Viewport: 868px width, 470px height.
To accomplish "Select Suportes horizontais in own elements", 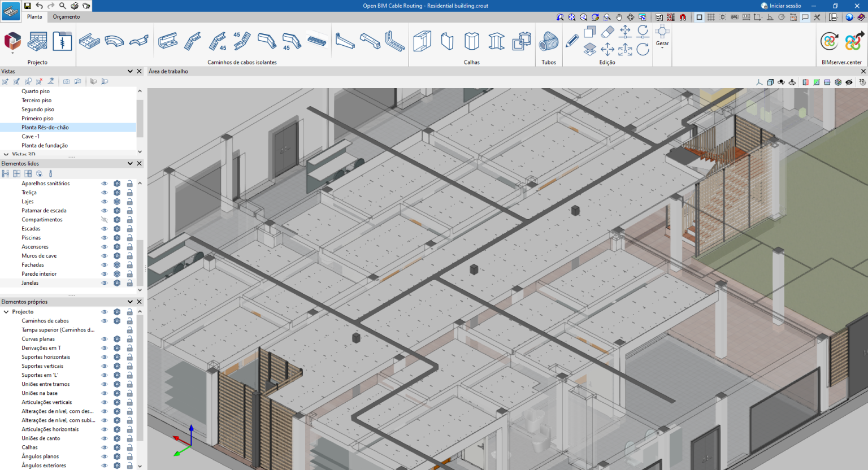I will coord(46,357).
